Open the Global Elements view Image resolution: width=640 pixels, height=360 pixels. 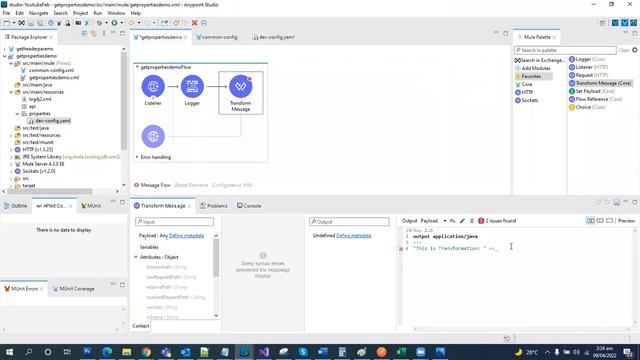(191, 185)
